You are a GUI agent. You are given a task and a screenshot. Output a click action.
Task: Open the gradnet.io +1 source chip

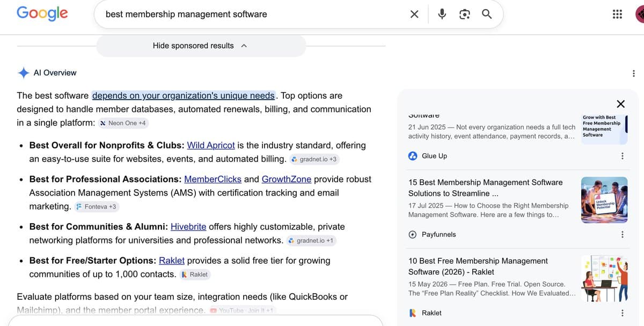311,241
